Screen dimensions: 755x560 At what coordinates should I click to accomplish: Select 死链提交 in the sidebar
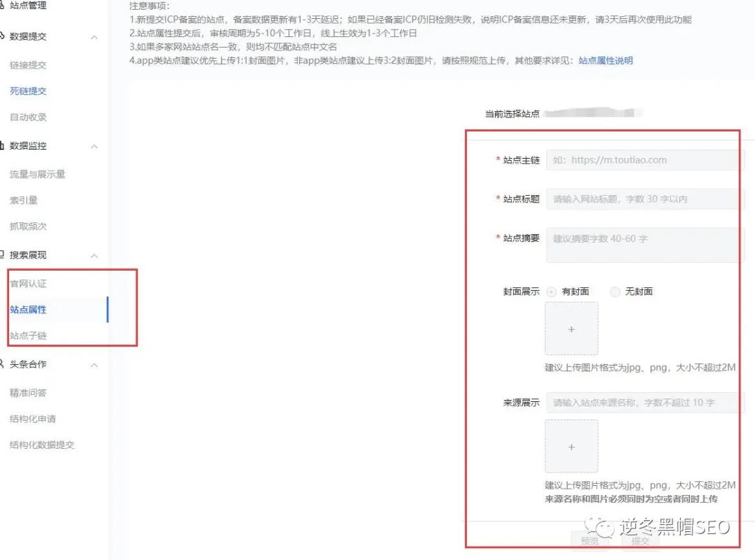28,91
